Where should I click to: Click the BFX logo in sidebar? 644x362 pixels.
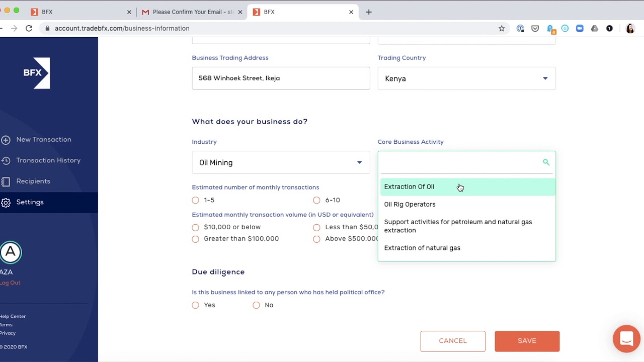click(37, 73)
